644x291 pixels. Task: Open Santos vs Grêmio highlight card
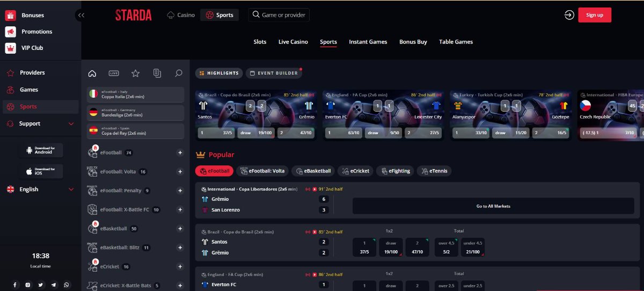pos(256,115)
